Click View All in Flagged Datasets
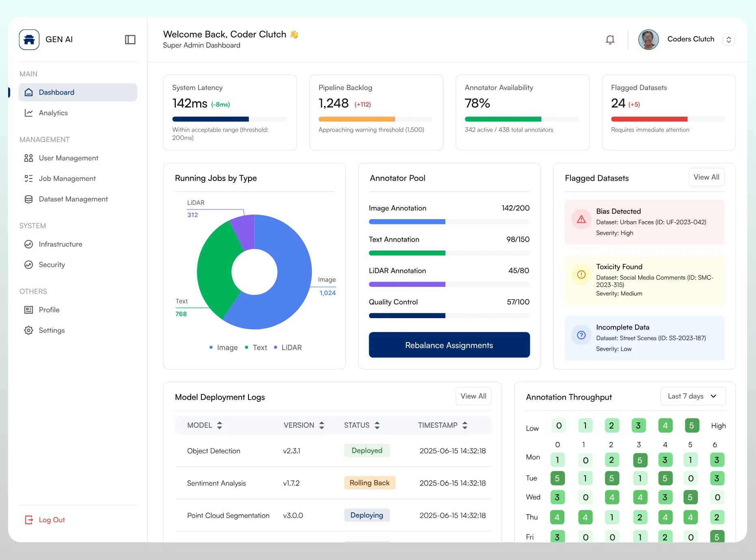This screenshot has width=756, height=560. [706, 177]
